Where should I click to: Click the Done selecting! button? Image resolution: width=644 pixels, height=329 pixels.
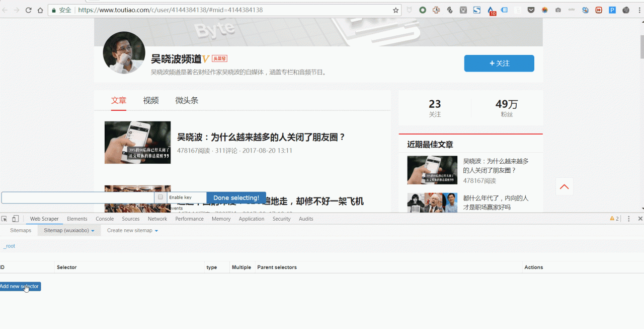click(x=236, y=198)
